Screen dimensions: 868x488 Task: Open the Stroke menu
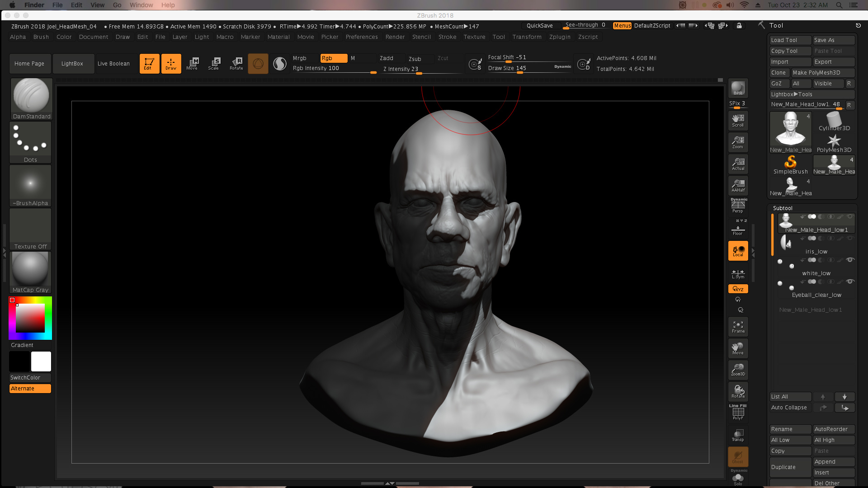(x=447, y=37)
